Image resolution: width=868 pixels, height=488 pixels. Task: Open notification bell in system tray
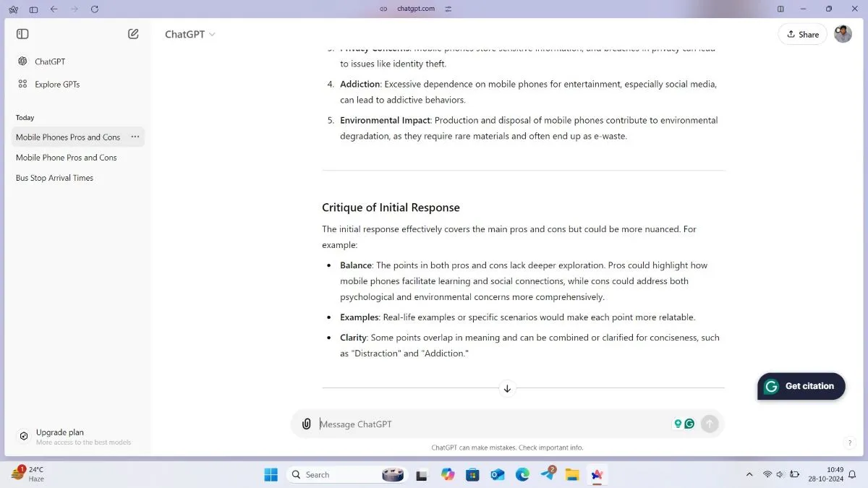(x=854, y=474)
